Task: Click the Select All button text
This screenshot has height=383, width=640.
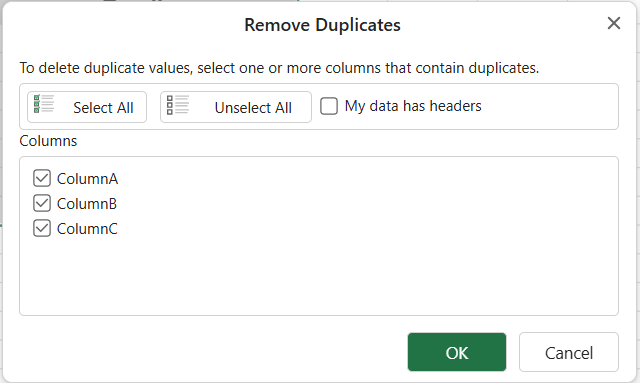Action: 103,108
